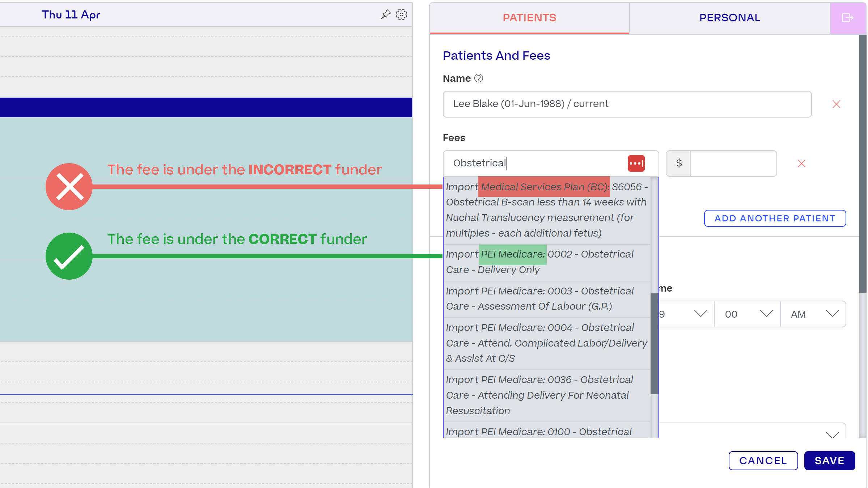Click the red dots icon in the Fees field
Image resolution: width=868 pixels, height=488 pixels.
click(636, 163)
